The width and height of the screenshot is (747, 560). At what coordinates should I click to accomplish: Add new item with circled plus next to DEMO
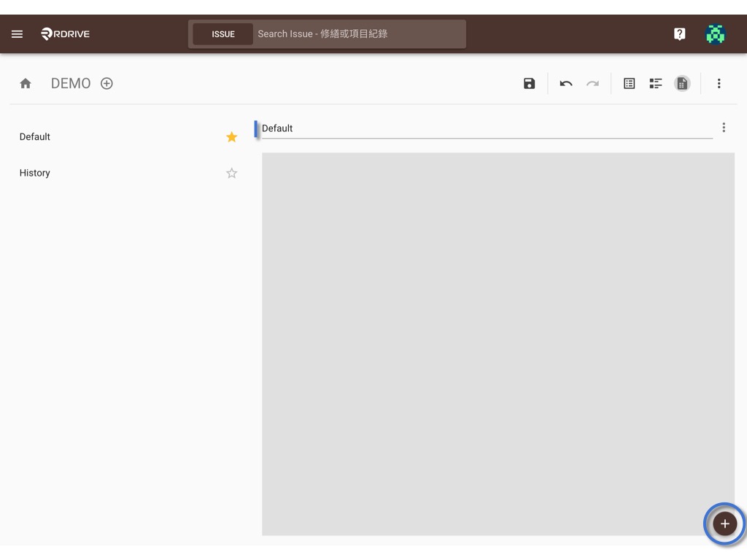pyautogui.click(x=107, y=83)
